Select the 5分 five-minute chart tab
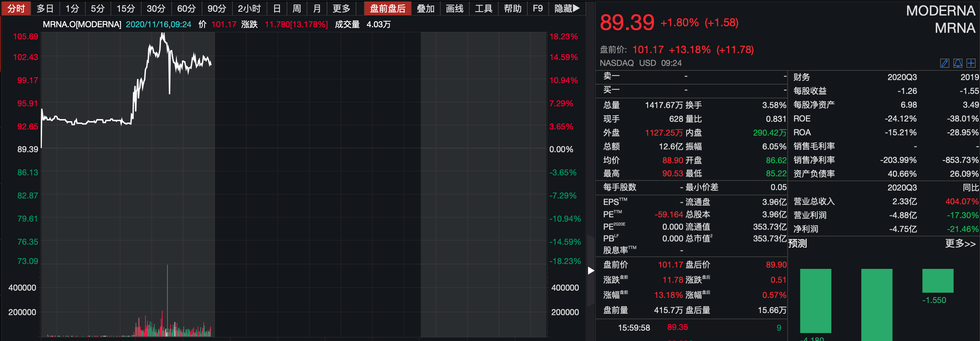Image resolution: width=980 pixels, height=341 pixels. 97,8
